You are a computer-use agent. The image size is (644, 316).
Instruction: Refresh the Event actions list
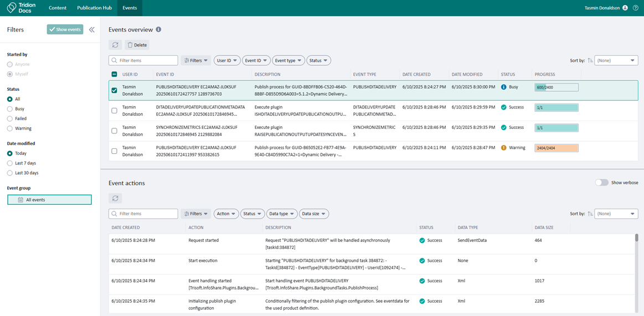click(x=115, y=198)
